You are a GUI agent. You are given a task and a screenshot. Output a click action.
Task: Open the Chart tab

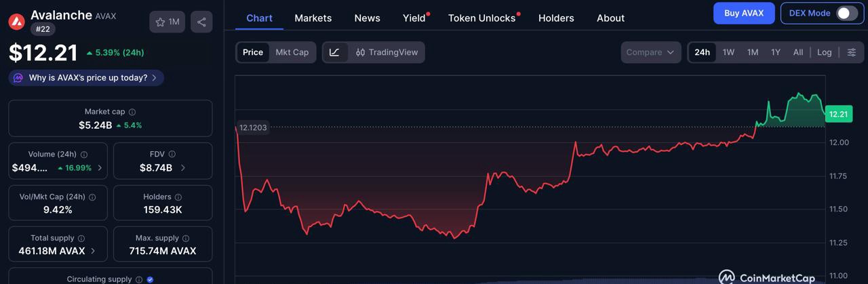coord(259,18)
